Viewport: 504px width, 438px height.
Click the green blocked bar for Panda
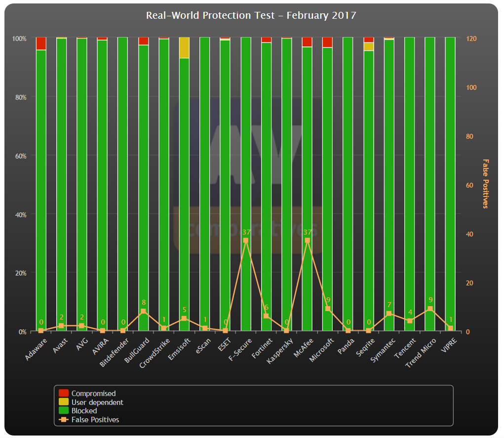348,184
